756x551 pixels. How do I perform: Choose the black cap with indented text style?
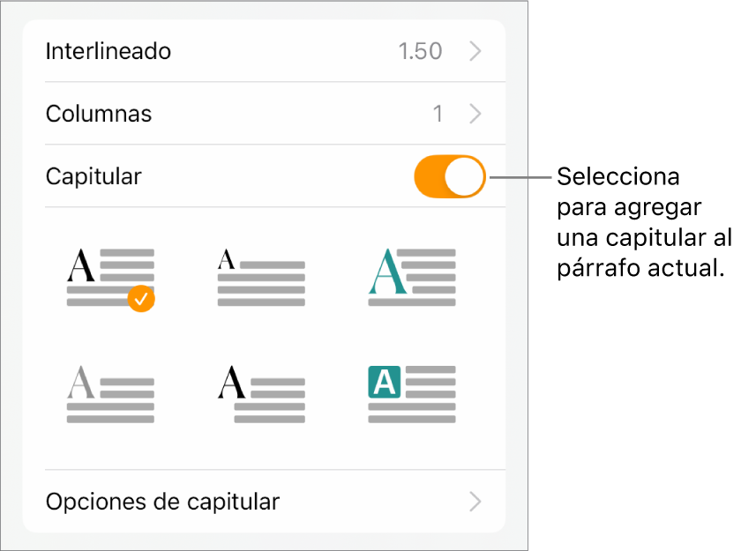[261, 394]
